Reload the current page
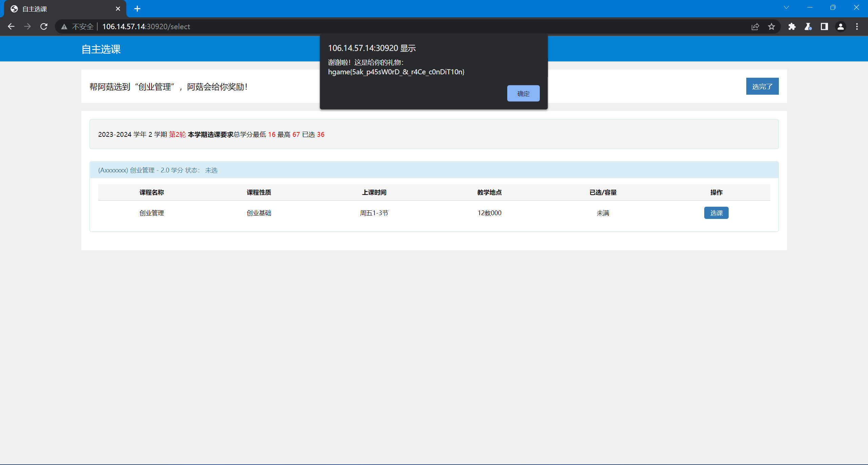The height and width of the screenshot is (465, 868). click(x=44, y=26)
